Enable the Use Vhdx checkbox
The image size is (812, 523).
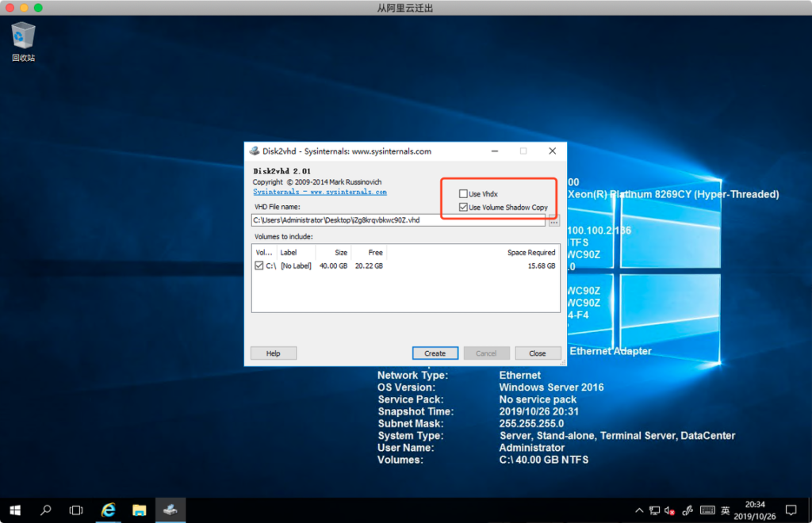tap(463, 194)
